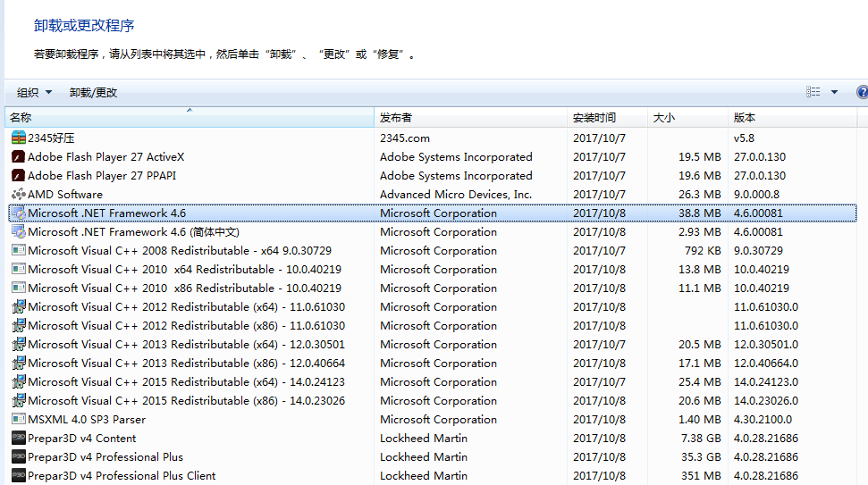Click Adobe publisher cell for Flash ActiveX
Screen dimensions: 868x485
point(456,157)
